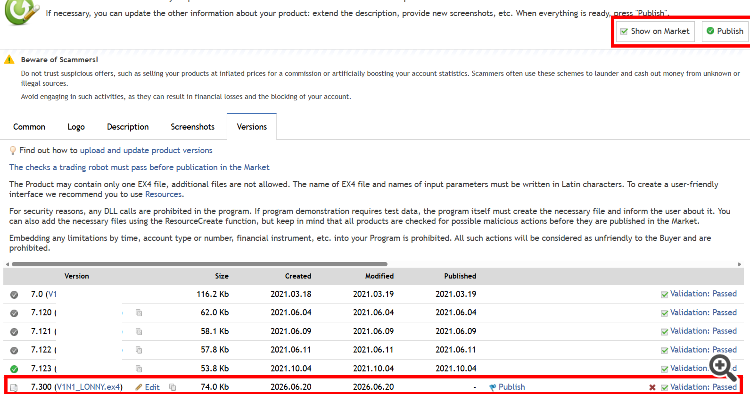Click the green product update logo icon
Viewport: 750px width, 394px height.
point(21,11)
